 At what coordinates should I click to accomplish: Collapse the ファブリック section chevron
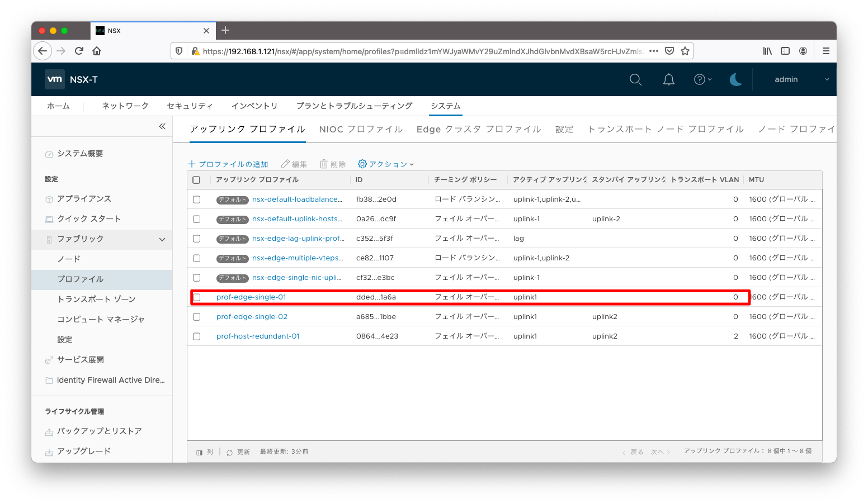coord(162,239)
